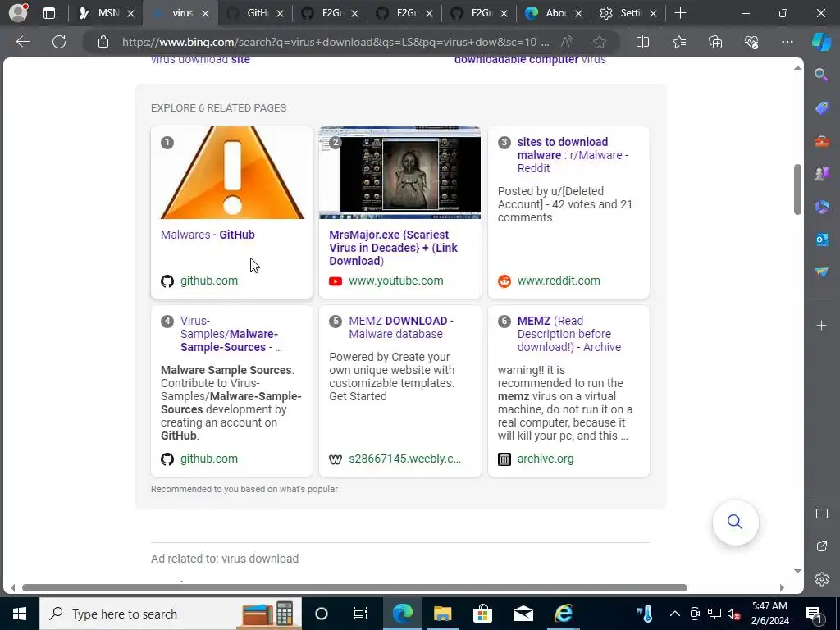Click archive.org source text
Screen dimensions: 840x630
[x=546, y=459]
